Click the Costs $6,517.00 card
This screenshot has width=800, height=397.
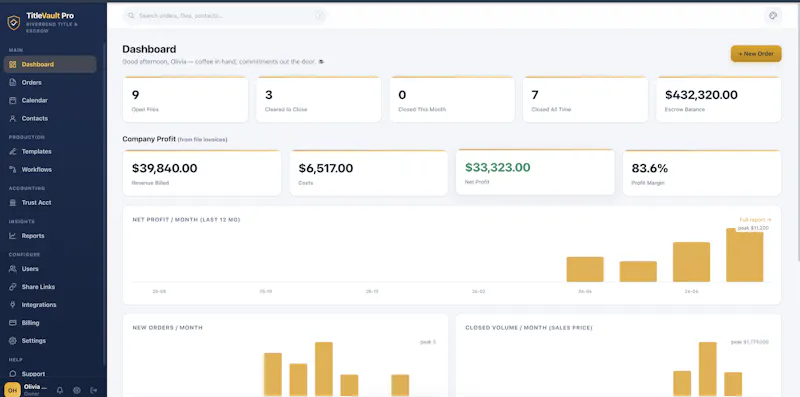pos(369,173)
